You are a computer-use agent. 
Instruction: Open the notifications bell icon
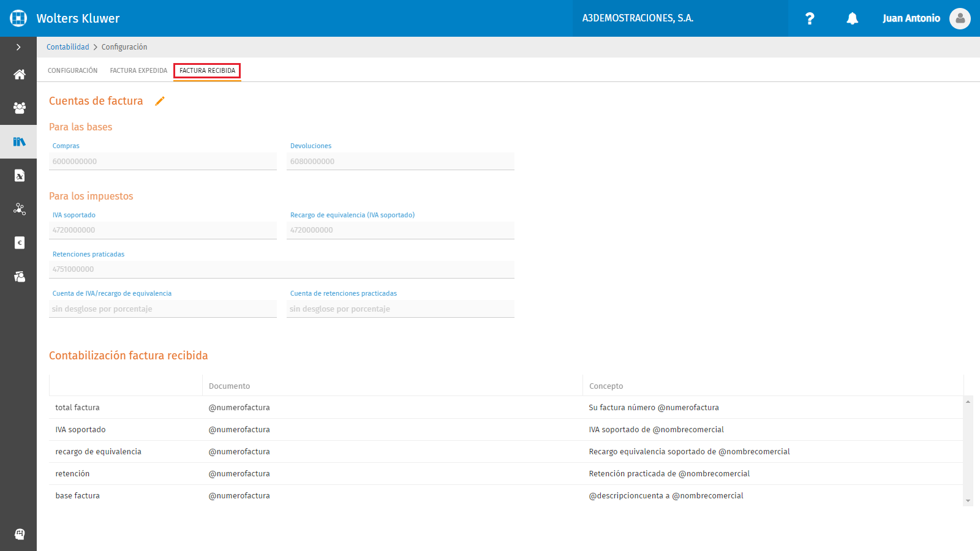[852, 18]
